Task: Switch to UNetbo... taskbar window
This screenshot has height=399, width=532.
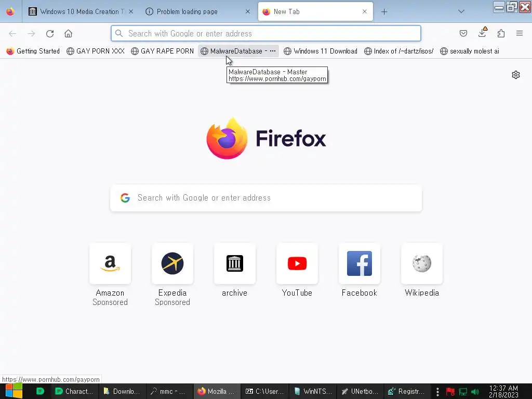Action: [x=360, y=391]
